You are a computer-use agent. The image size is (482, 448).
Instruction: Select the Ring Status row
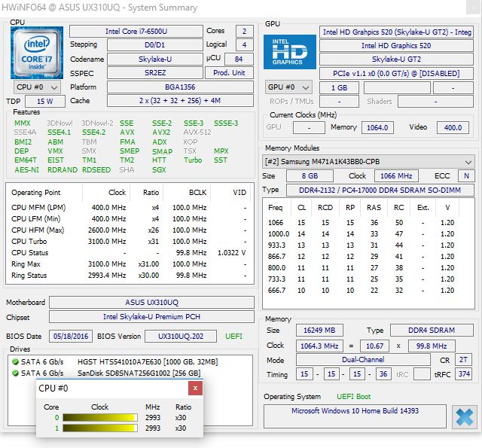[x=130, y=276]
